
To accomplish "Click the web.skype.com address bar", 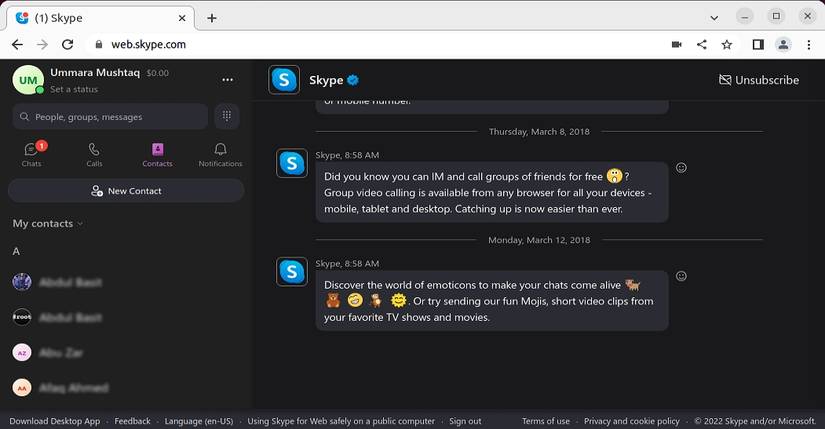I will point(148,45).
